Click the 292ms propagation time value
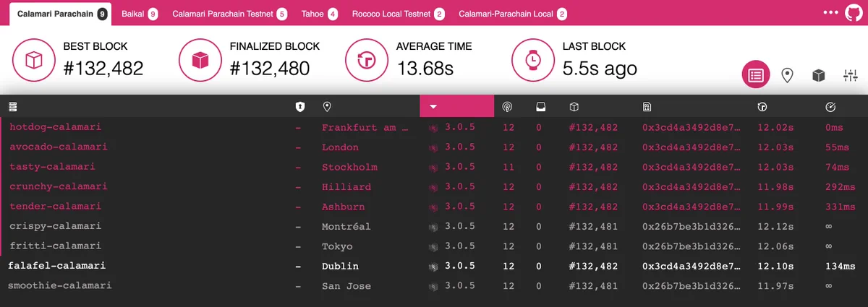 pos(840,186)
